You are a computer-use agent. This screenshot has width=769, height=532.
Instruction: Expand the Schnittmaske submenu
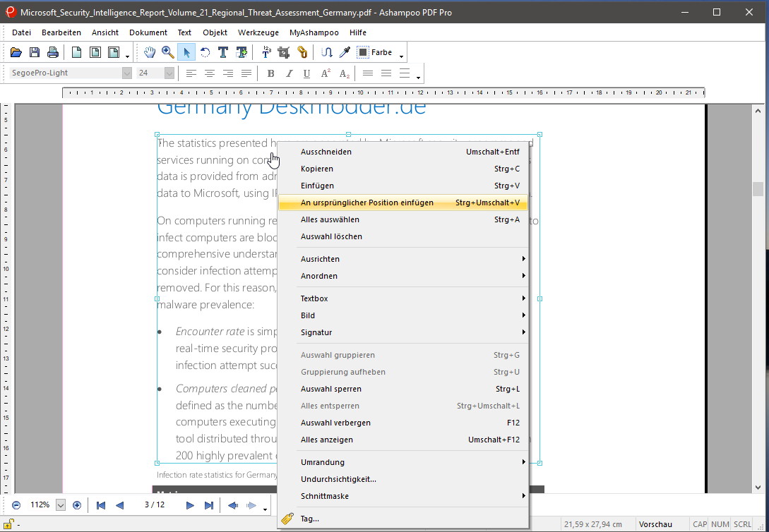click(x=403, y=496)
